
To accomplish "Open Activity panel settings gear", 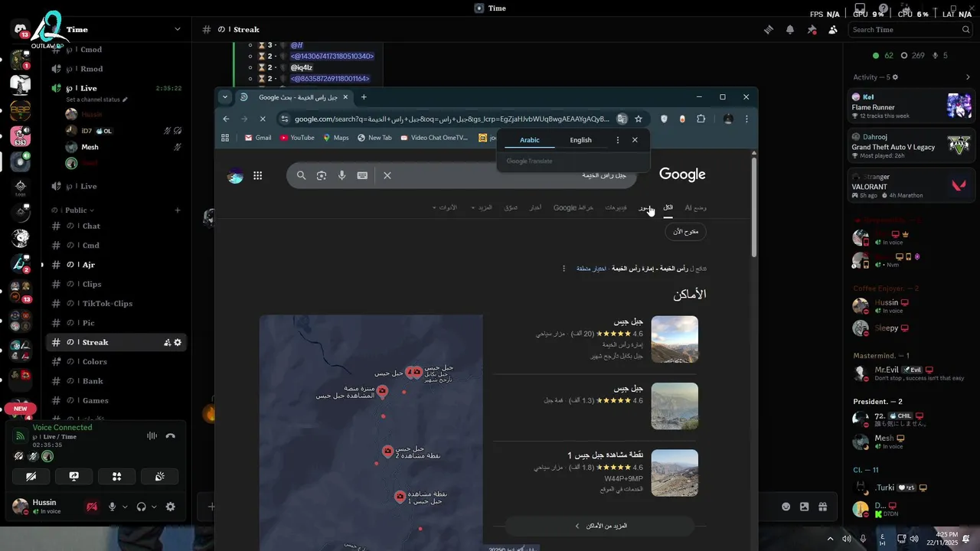I will coord(895,77).
